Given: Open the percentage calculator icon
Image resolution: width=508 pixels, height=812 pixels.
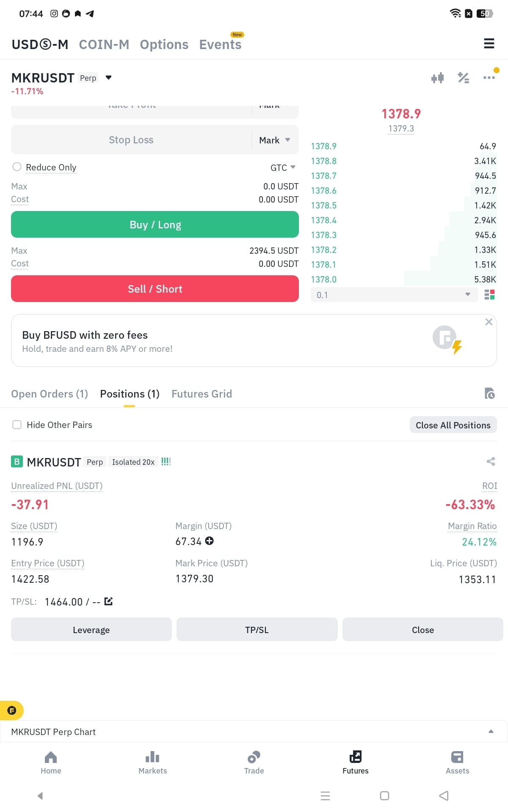Looking at the screenshot, I should coord(463,78).
